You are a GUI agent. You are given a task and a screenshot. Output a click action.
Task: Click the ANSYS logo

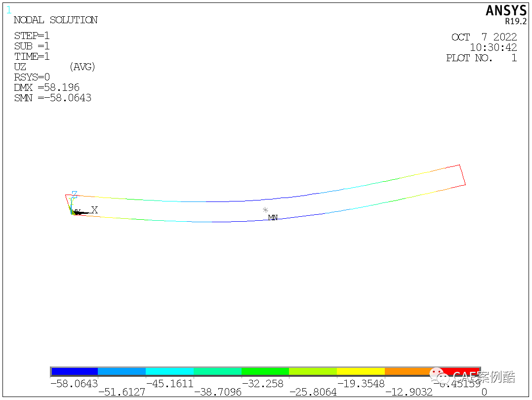(x=506, y=10)
